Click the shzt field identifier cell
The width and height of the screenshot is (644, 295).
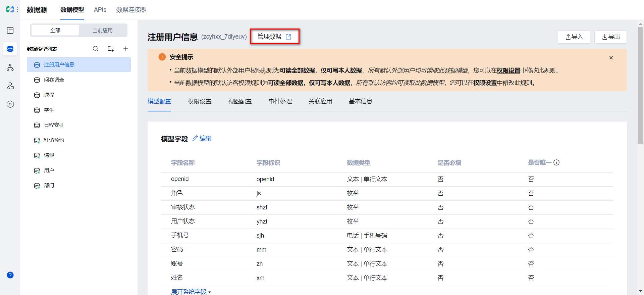click(262, 207)
